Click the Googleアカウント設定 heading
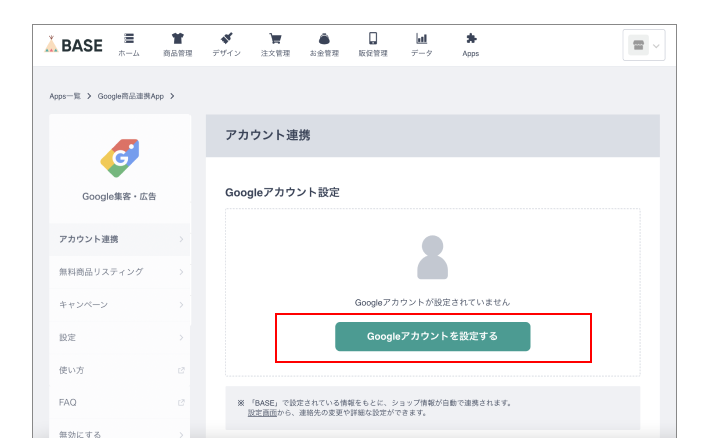 point(282,192)
